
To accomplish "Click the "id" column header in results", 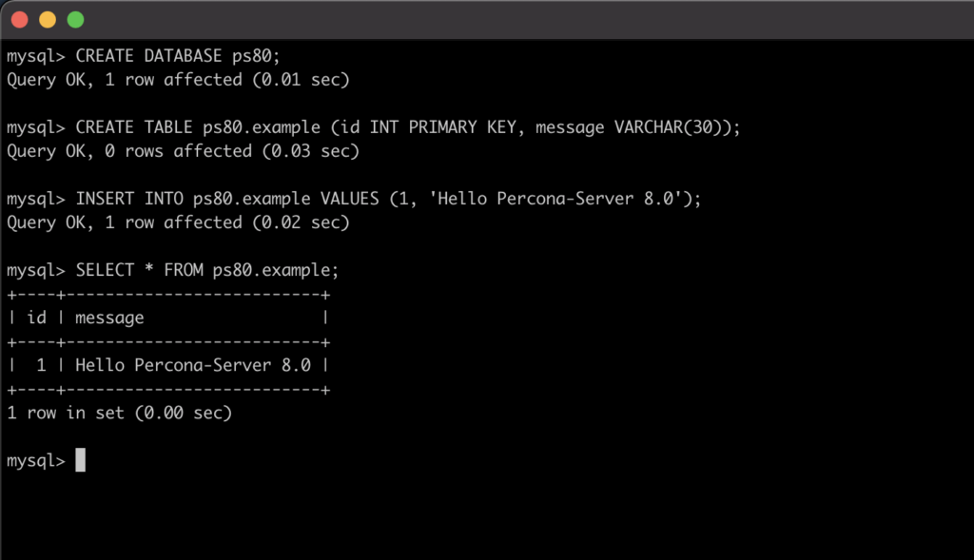I will 36,318.
